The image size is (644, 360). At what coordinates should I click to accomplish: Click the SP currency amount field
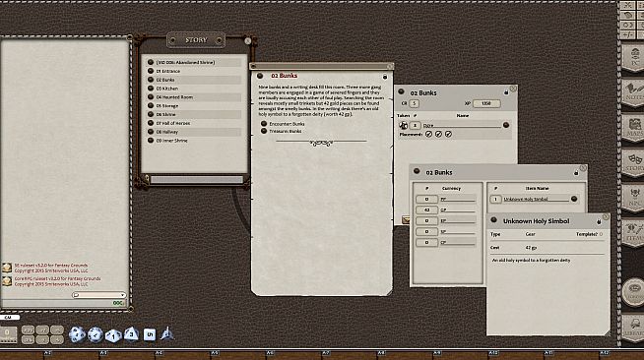[426, 232]
